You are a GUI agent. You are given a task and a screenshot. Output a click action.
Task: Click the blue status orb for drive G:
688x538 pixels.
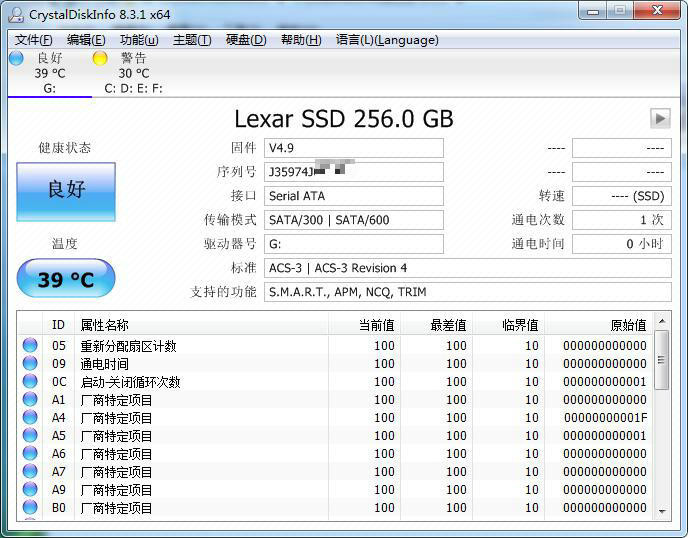[x=16, y=58]
